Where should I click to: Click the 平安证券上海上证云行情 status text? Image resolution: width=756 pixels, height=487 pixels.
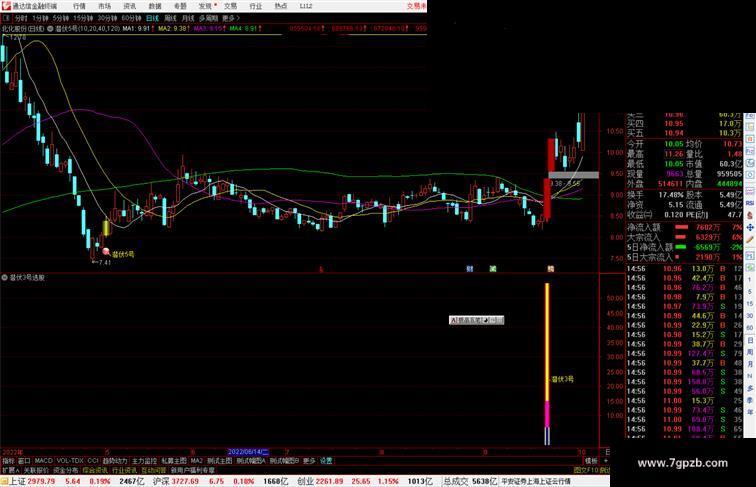pyautogui.click(x=536, y=481)
